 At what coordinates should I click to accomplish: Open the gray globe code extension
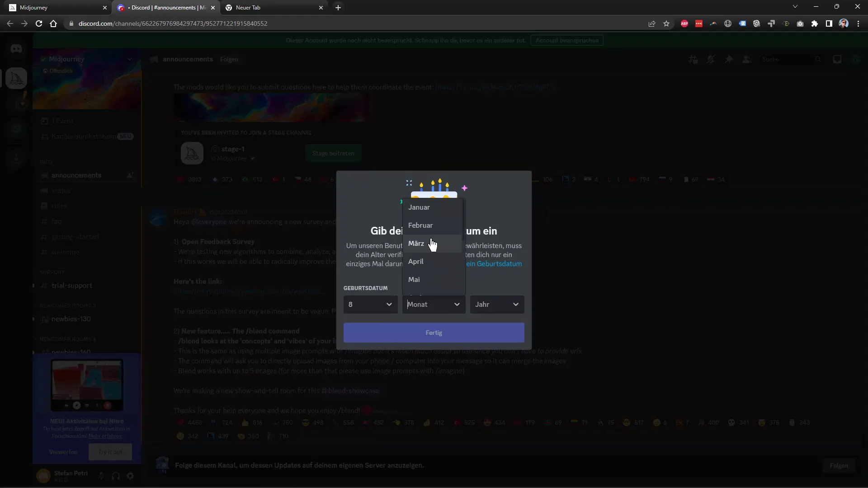(x=728, y=23)
